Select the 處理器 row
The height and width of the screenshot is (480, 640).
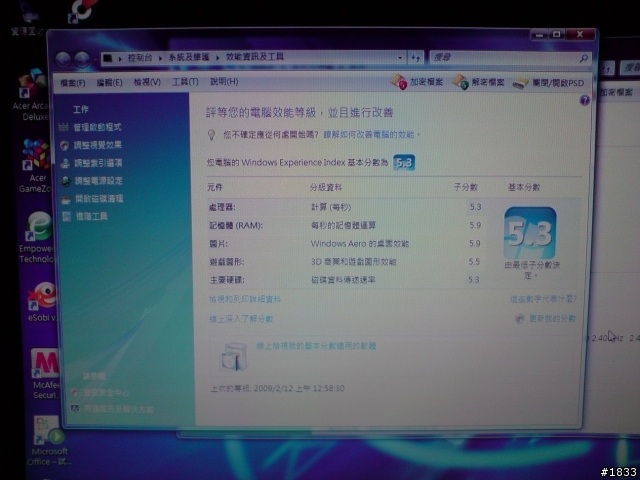coord(347,207)
